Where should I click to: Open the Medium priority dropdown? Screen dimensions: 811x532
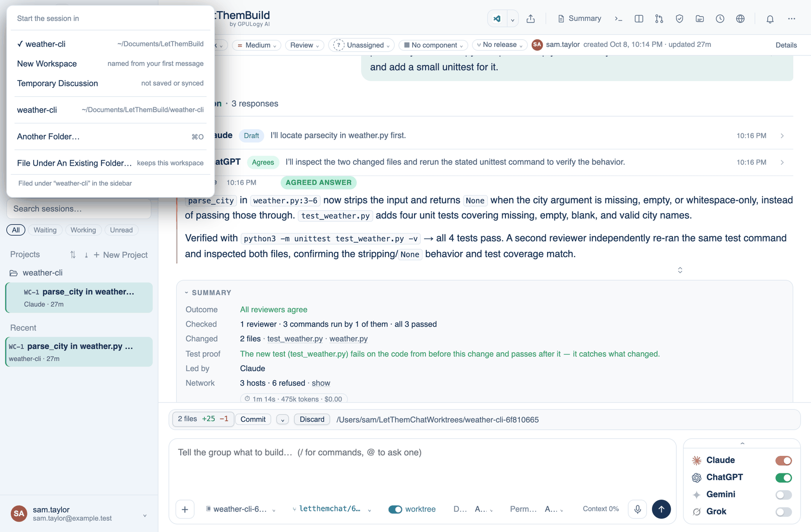pos(257,45)
